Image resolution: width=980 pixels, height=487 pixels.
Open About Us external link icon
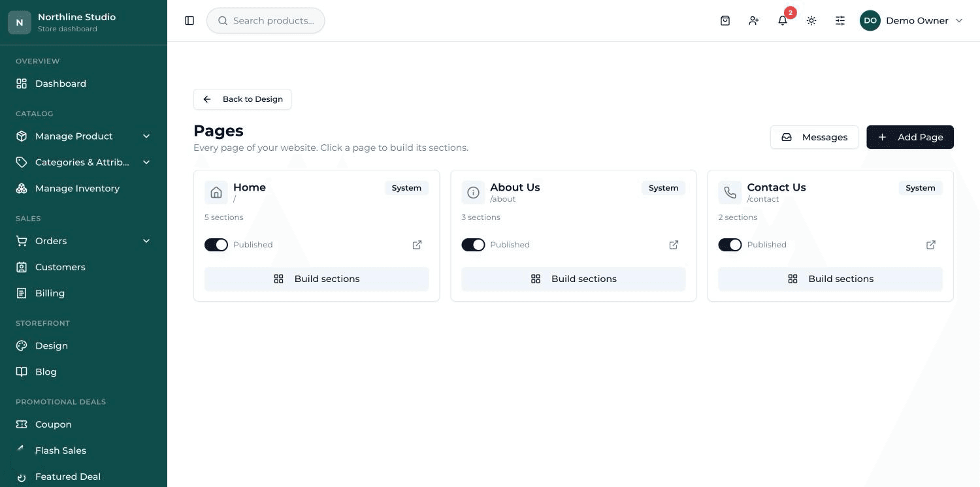tap(674, 245)
